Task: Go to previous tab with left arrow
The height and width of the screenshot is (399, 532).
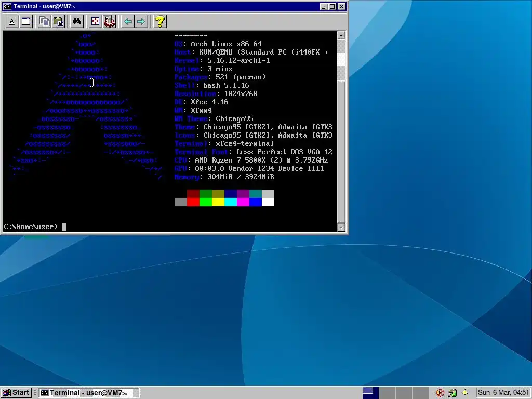Action: point(128,22)
